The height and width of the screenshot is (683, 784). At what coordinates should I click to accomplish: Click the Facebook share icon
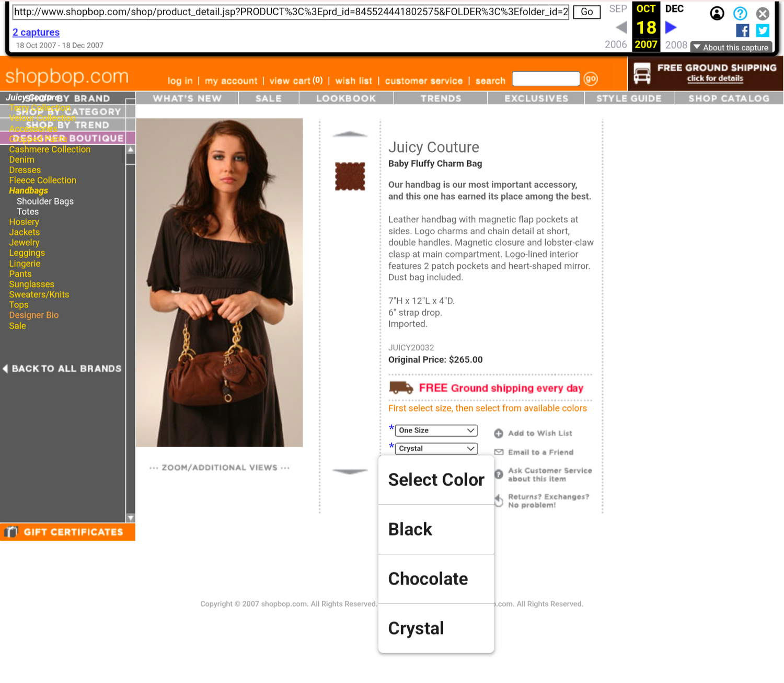(x=742, y=31)
